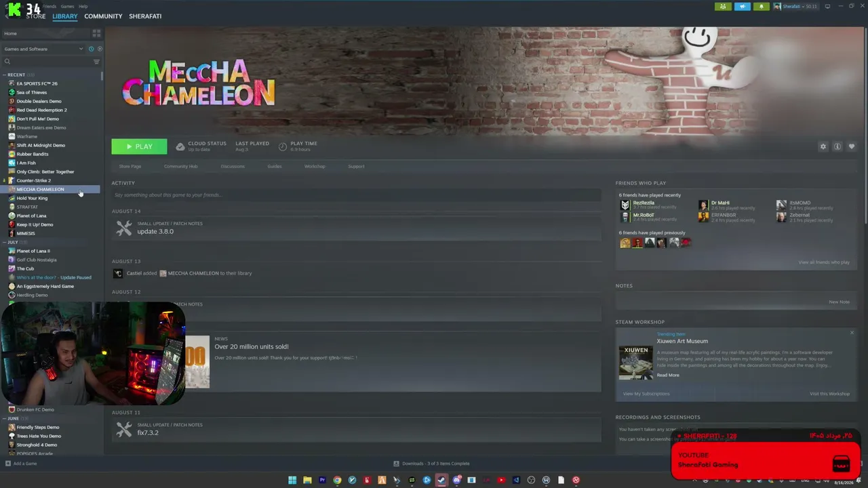This screenshot has width=868, height=488.
Task: Close the Steam Workshop trending item card
Action: [x=852, y=333]
